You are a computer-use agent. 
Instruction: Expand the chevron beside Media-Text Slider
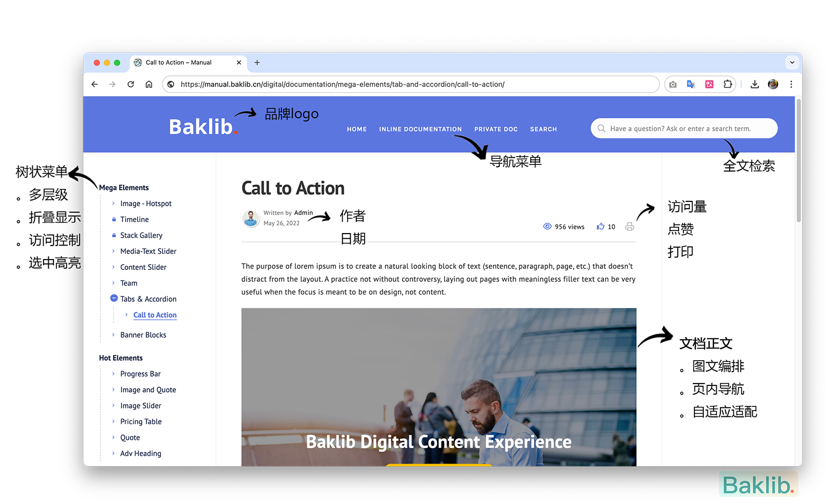(x=113, y=251)
